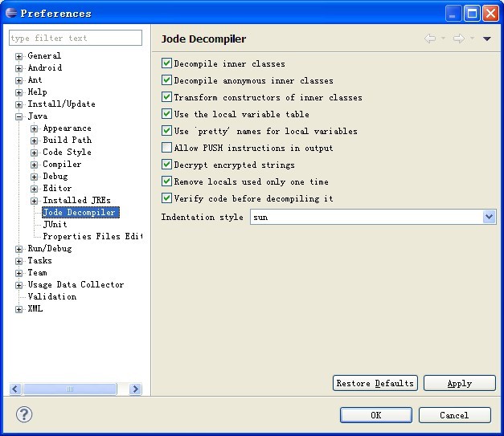Expand the Installed JREs node
The width and height of the screenshot is (504, 436).
point(34,201)
